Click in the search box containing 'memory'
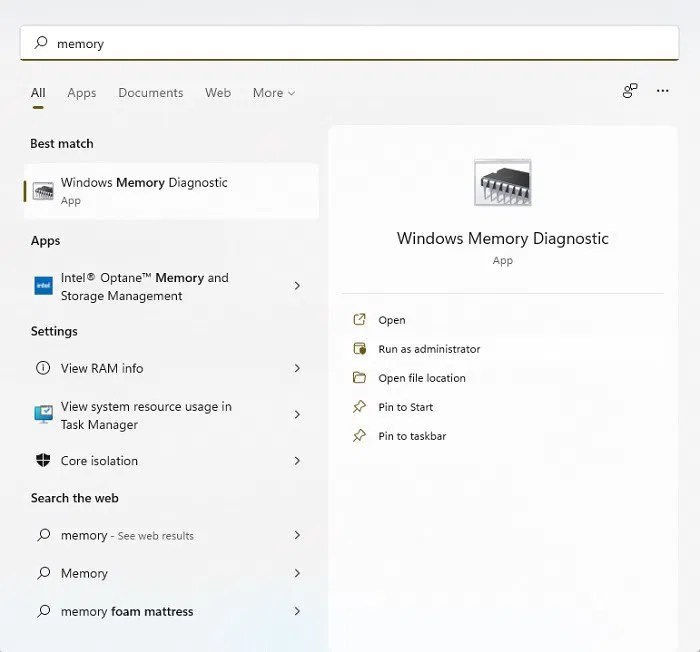 pyautogui.click(x=350, y=43)
